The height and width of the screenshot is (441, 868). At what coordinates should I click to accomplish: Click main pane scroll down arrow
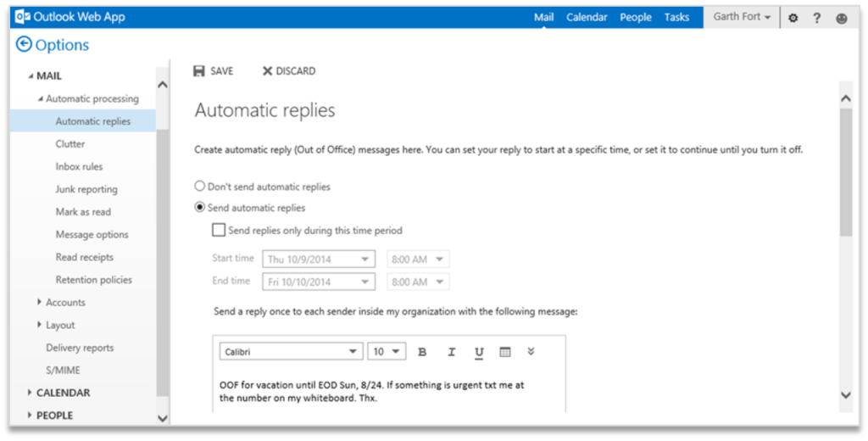tap(845, 394)
